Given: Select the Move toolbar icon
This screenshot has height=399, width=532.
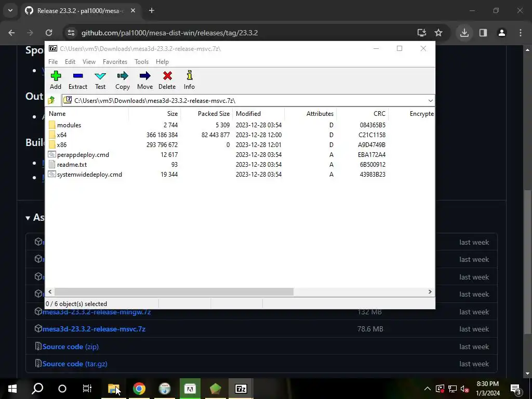Looking at the screenshot, I should coord(145,76).
